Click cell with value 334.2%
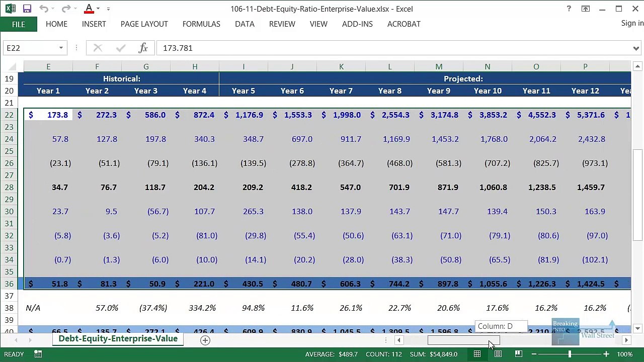Viewport: 644px width, 362px height. coord(195,308)
